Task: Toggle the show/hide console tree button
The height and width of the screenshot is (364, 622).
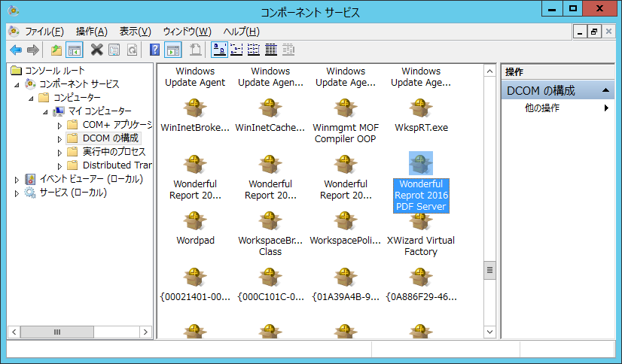Action: (75, 50)
